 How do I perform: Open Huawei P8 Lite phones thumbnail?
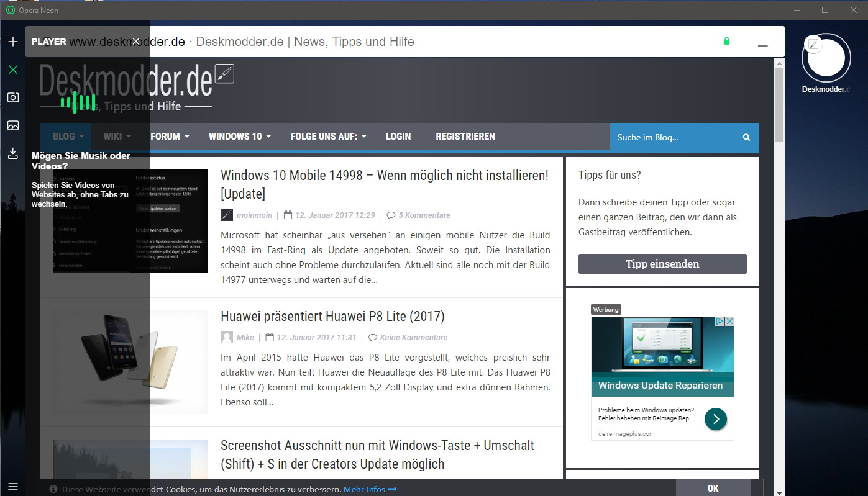[130, 362]
